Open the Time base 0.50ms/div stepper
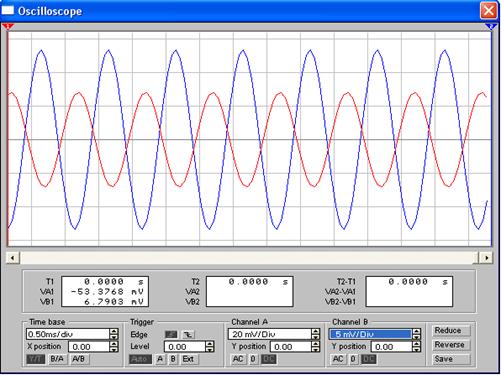501x375 pixels. (114, 334)
